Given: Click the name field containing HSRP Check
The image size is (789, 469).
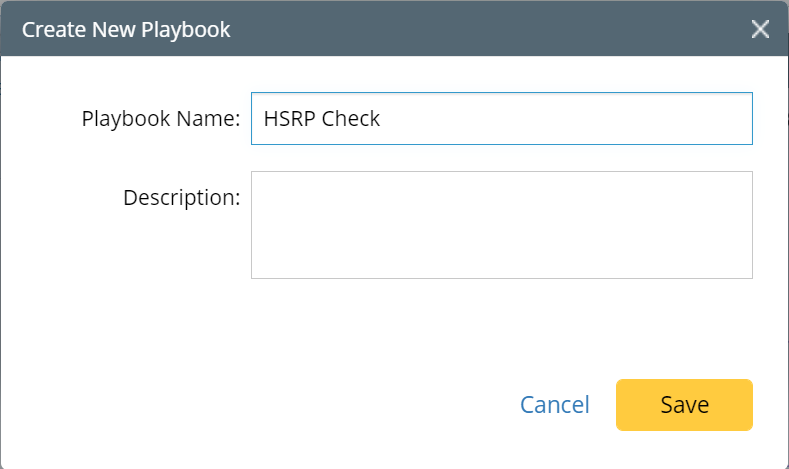Looking at the screenshot, I should [x=502, y=118].
